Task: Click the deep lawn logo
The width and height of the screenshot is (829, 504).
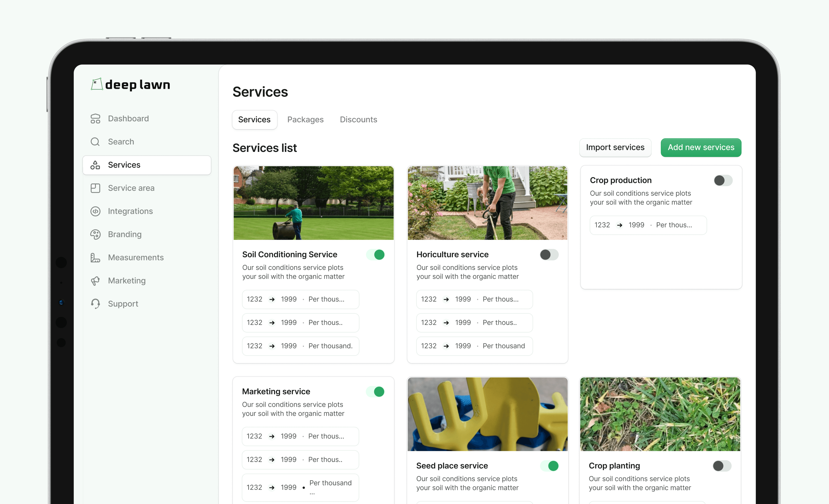Action: point(131,84)
